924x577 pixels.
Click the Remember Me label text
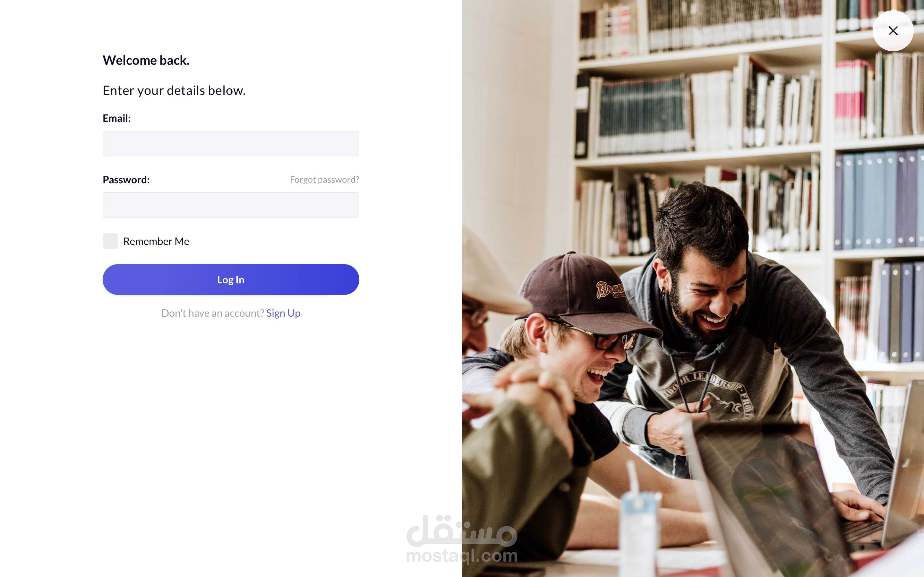pyautogui.click(x=156, y=241)
